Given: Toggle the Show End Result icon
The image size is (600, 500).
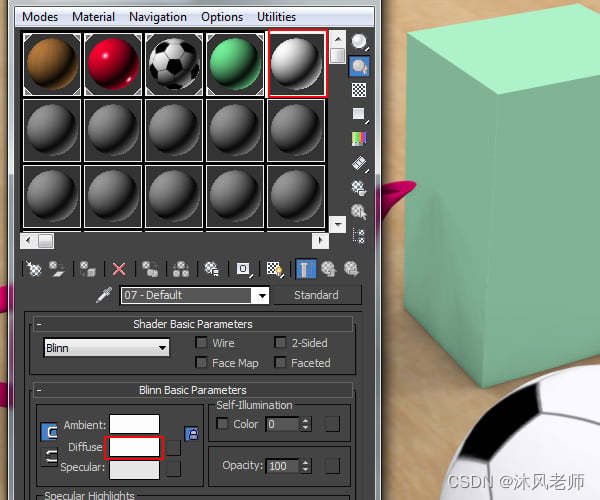Looking at the screenshot, I should [x=306, y=269].
